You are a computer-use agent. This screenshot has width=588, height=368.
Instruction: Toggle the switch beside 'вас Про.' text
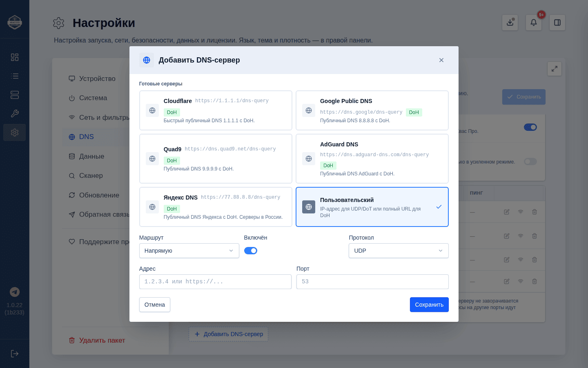pyautogui.click(x=530, y=127)
